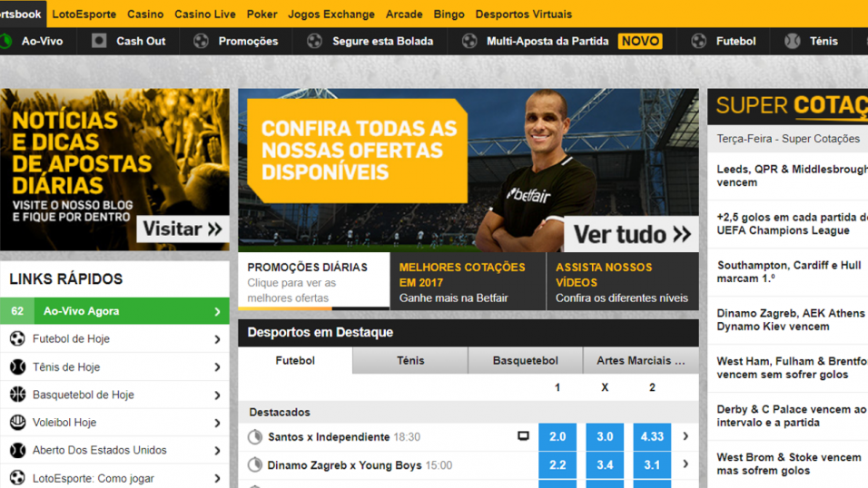Open chevron for Aberto Dos Estados Unidos
Screen dimensions: 868x488
point(217,451)
